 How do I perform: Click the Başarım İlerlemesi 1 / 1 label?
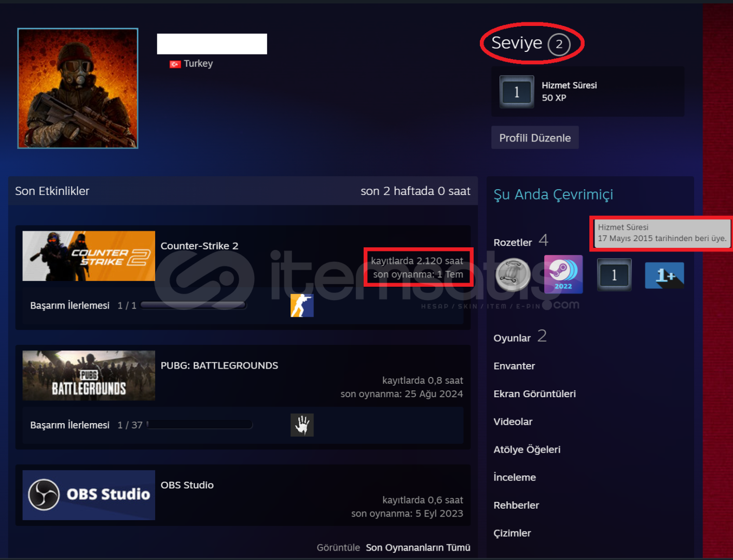[x=83, y=305]
